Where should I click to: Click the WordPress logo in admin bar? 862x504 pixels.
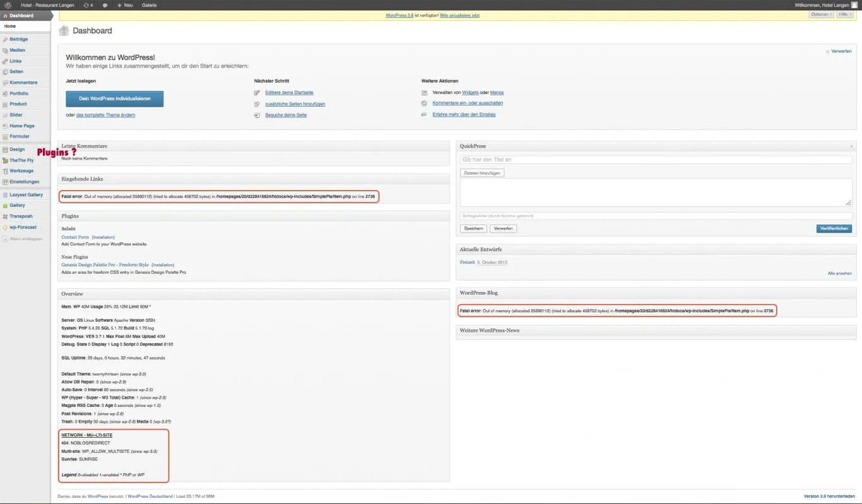pos(8,4)
